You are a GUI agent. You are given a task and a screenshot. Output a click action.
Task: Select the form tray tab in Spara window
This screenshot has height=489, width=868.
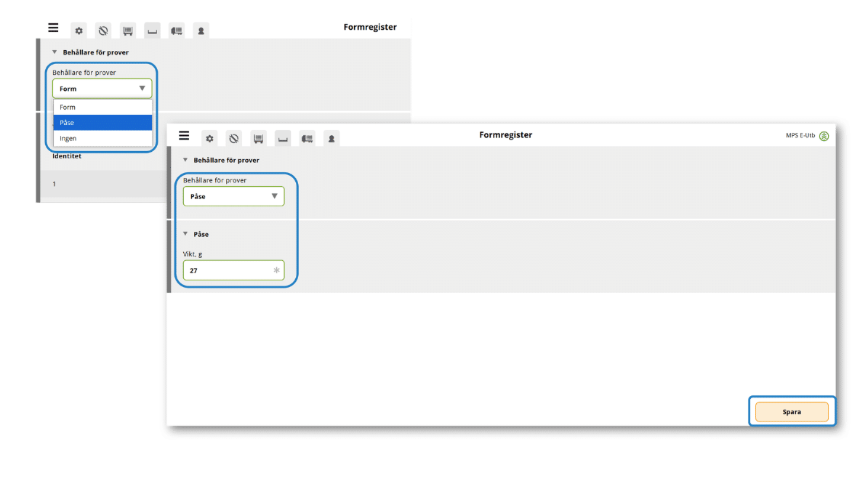pyautogui.click(x=283, y=138)
